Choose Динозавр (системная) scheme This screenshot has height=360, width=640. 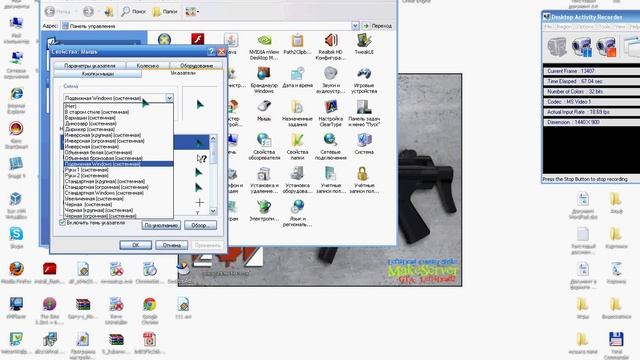click(x=118, y=123)
